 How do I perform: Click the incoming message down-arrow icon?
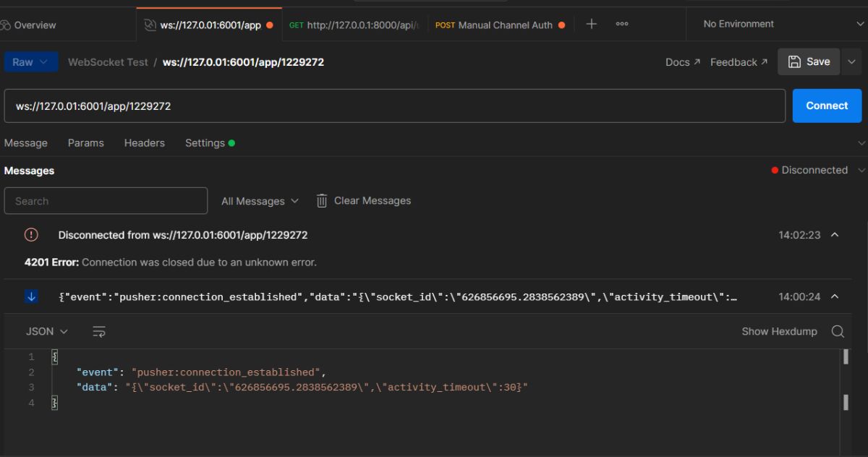point(31,296)
